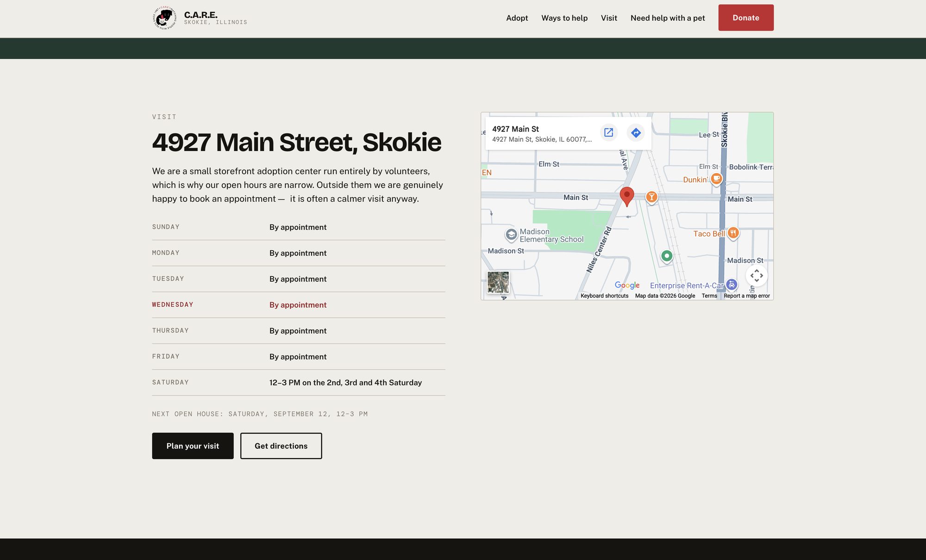Click the green circular map marker

click(667, 256)
